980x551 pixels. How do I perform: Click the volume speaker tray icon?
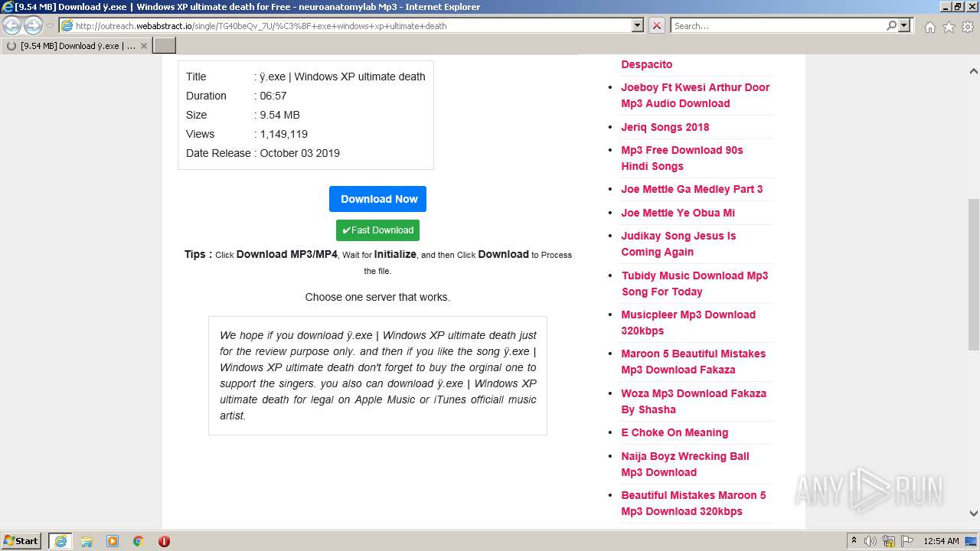(x=871, y=541)
